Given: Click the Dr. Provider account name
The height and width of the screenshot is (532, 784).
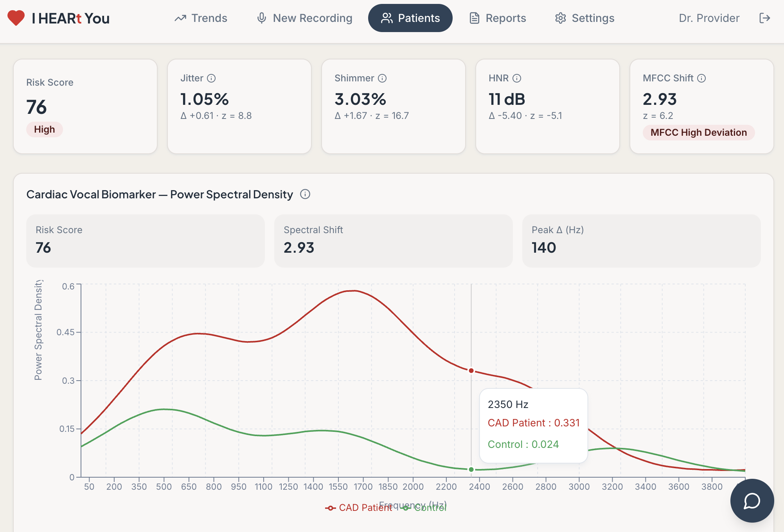Looking at the screenshot, I should [x=709, y=18].
